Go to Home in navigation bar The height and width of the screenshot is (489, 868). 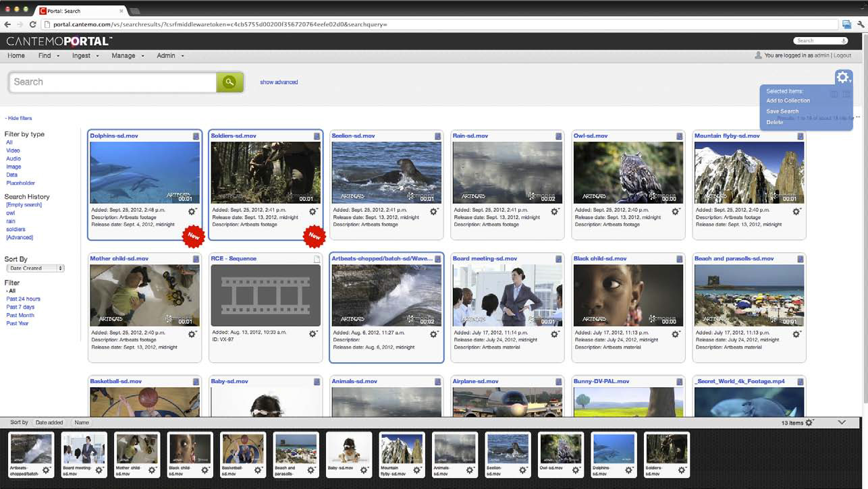16,56
